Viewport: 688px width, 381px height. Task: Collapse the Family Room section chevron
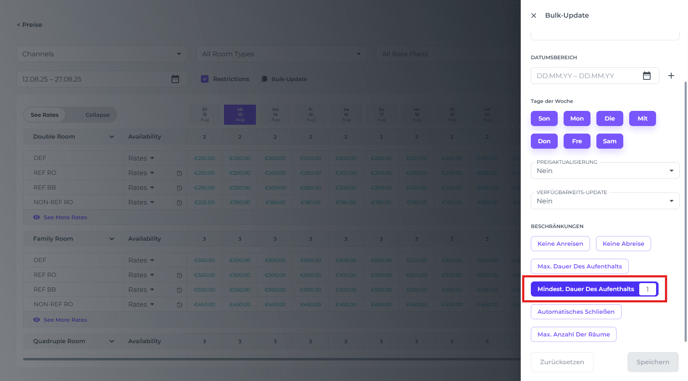click(111, 239)
